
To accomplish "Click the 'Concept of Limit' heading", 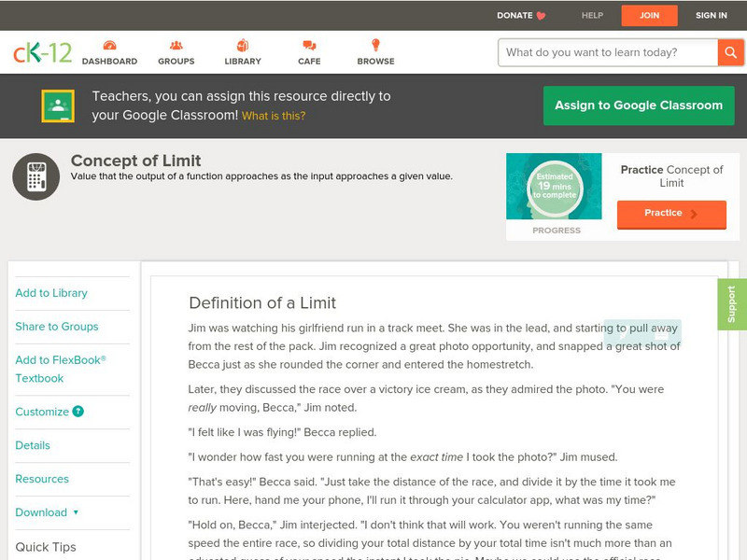I will pos(135,161).
